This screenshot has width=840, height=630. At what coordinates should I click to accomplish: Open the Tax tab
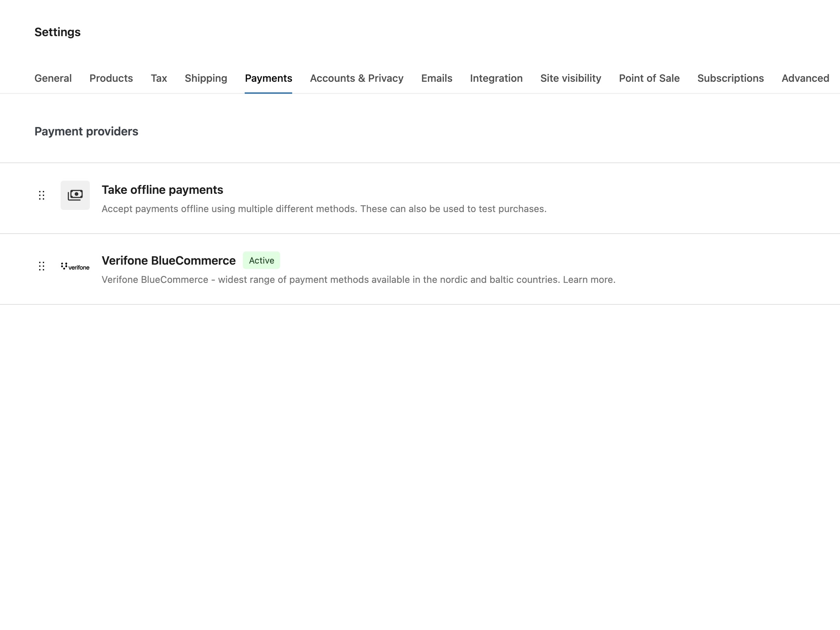(159, 78)
